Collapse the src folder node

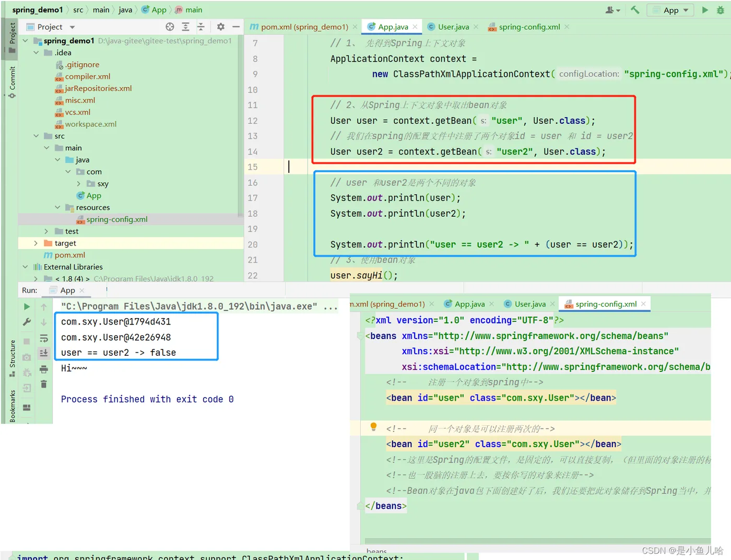[36, 136]
